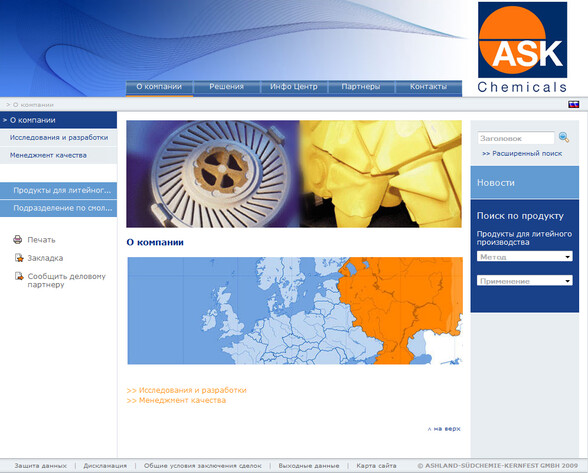This screenshot has width=588, height=473.
Task: Open Продукты для литейног... sidebar item
Action: pyautogui.click(x=58, y=191)
